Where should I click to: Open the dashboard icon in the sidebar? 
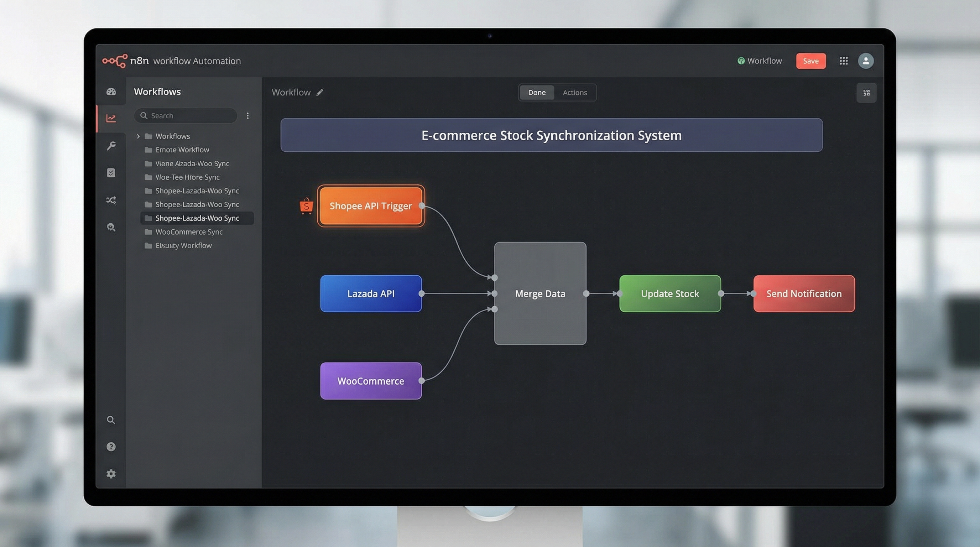click(x=111, y=91)
